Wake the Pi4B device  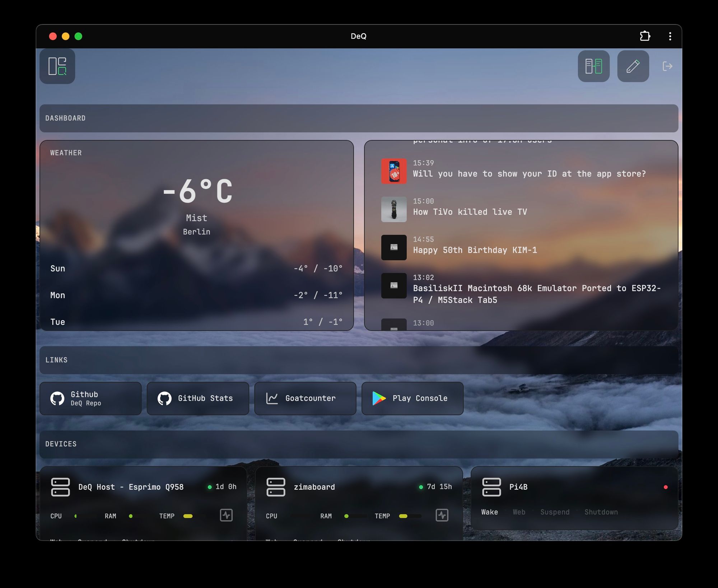[489, 512]
